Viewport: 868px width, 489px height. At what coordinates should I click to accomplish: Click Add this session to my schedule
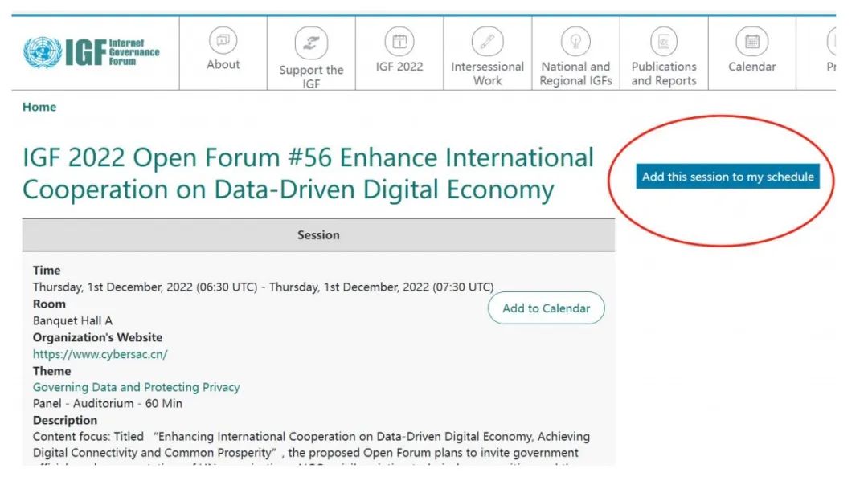coord(727,177)
